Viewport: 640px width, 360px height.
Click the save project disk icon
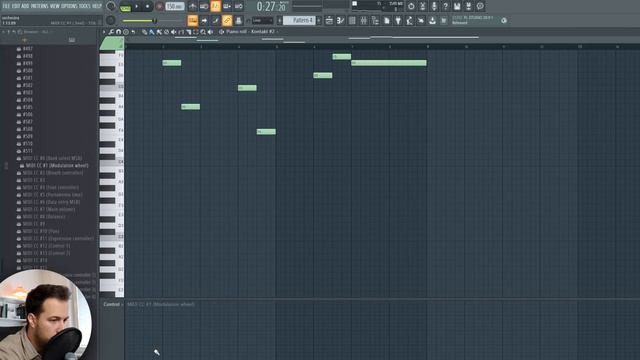click(x=457, y=6)
